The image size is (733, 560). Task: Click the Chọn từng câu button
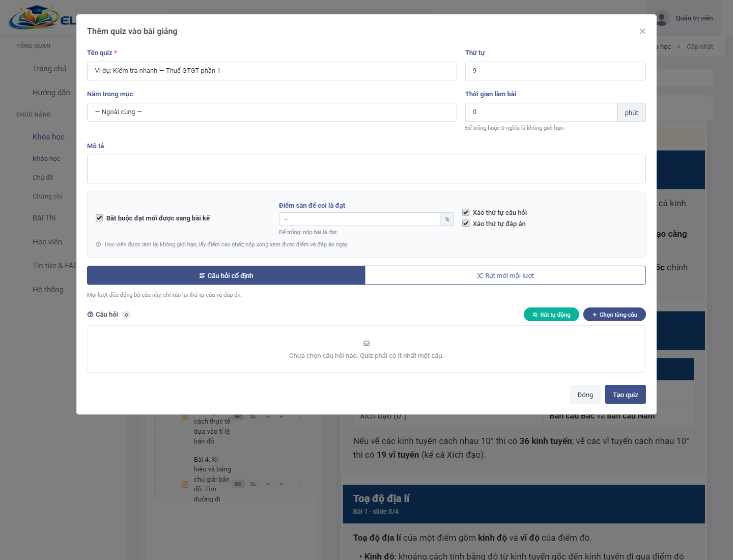point(614,315)
